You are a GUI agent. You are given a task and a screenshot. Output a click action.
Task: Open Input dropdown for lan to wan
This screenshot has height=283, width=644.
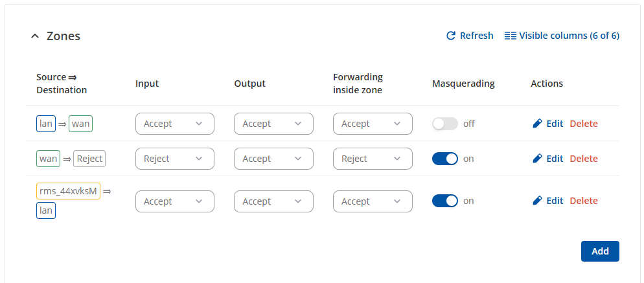[174, 124]
